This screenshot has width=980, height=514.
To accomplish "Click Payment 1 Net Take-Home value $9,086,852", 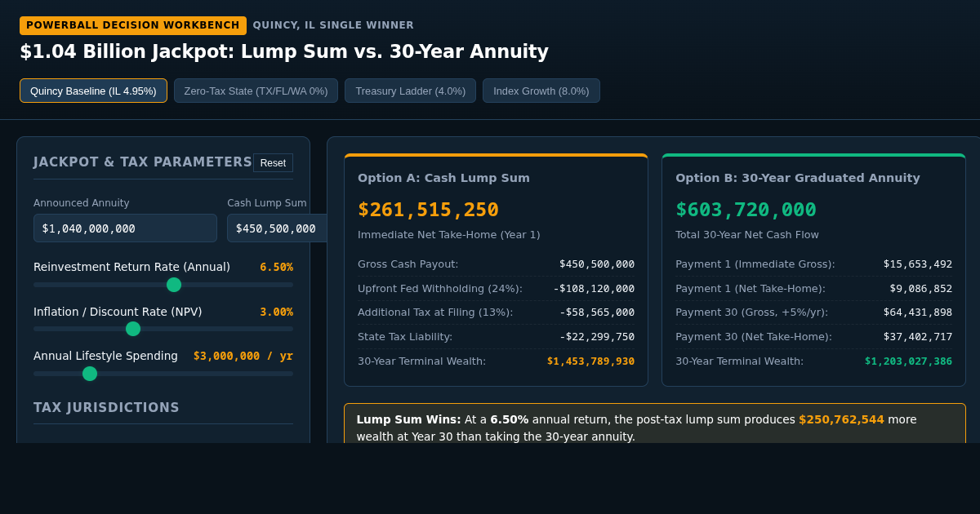I will point(921,288).
